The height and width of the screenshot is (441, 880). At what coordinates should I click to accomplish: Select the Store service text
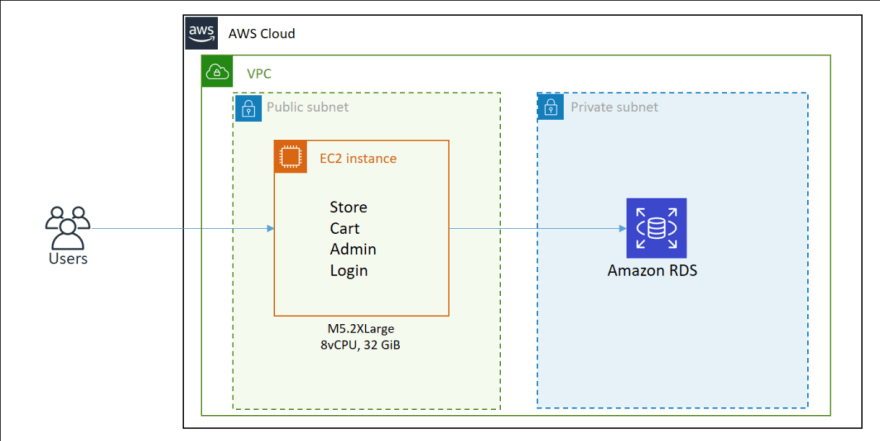(349, 207)
